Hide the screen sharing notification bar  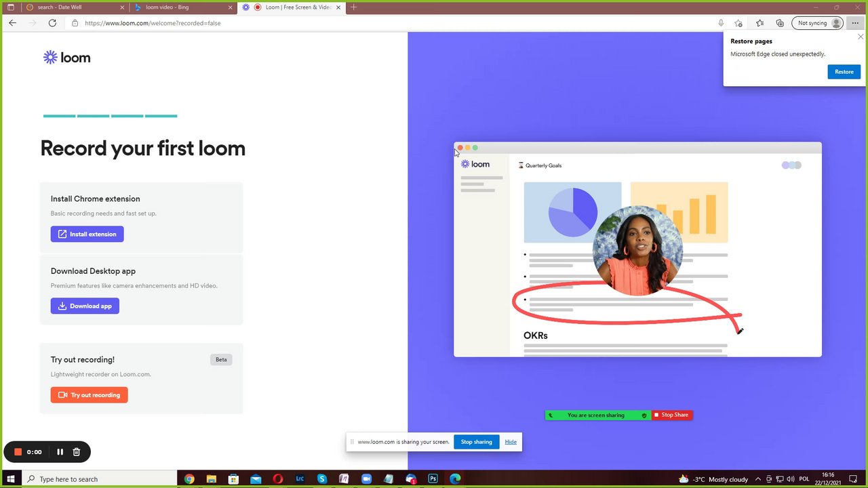click(x=511, y=442)
